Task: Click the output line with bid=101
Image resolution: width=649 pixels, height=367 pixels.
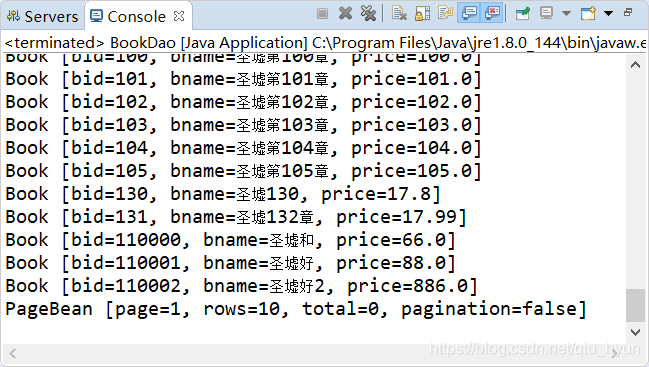Action: [243, 79]
